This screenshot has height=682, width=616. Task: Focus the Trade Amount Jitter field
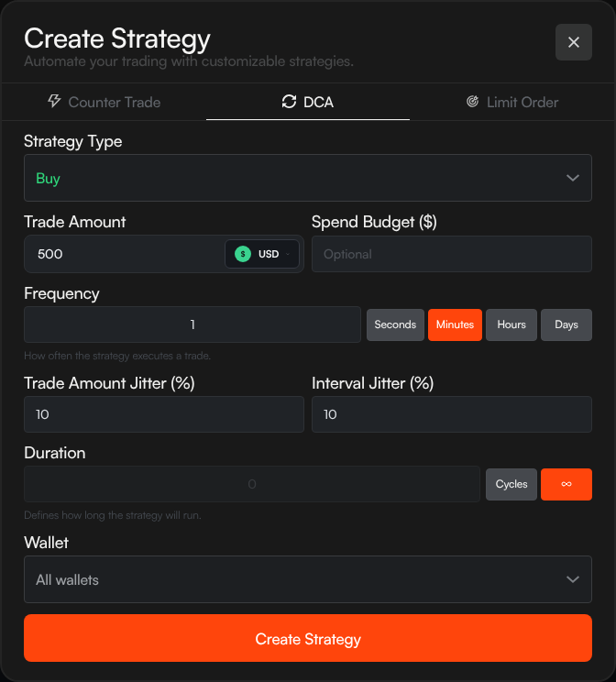(164, 414)
